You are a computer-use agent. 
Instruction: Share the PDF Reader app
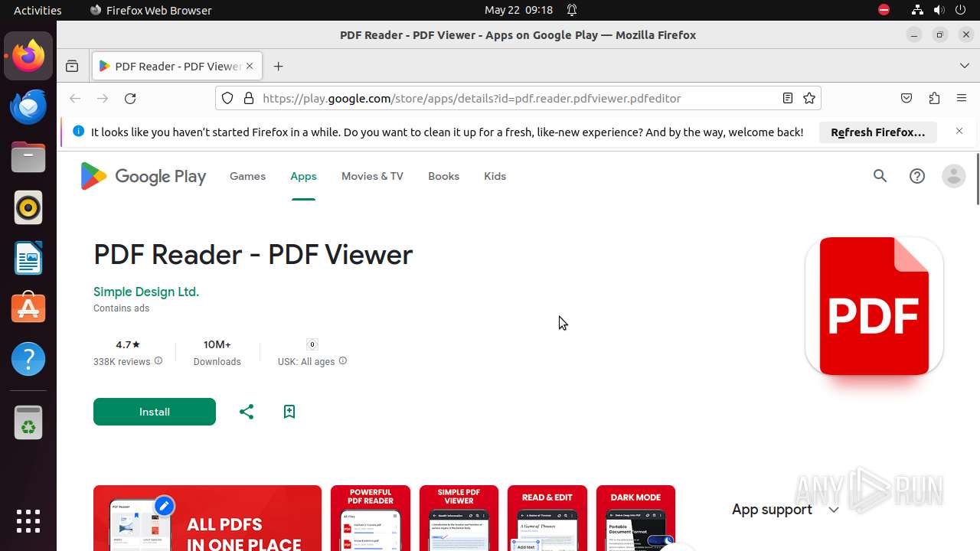(x=247, y=412)
